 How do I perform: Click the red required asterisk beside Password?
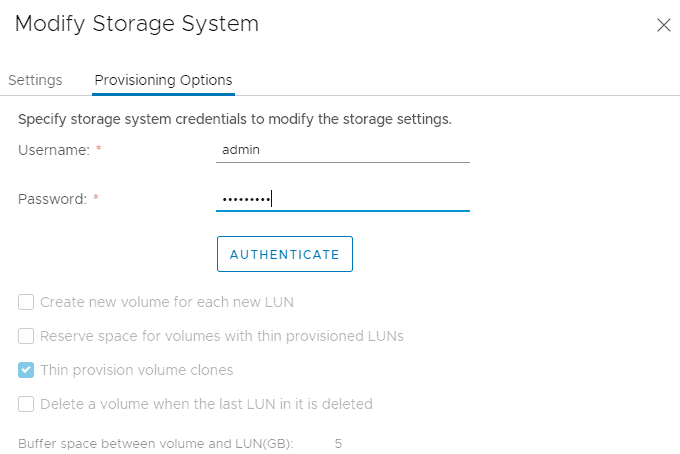(96, 200)
